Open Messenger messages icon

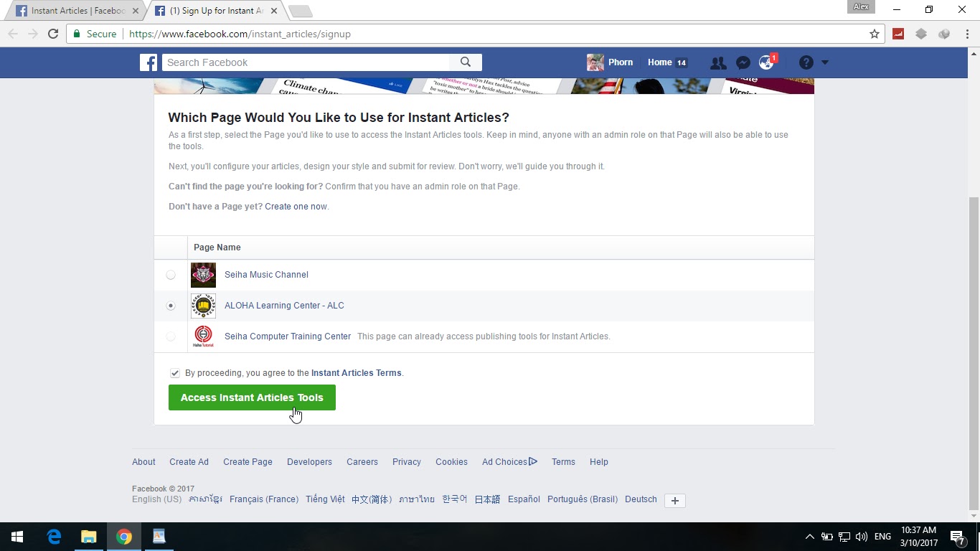[743, 62]
